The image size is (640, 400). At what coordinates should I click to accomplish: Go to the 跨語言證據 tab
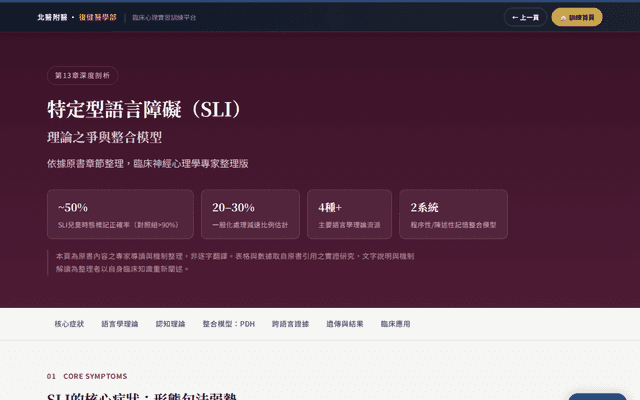[x=290, y=324]
